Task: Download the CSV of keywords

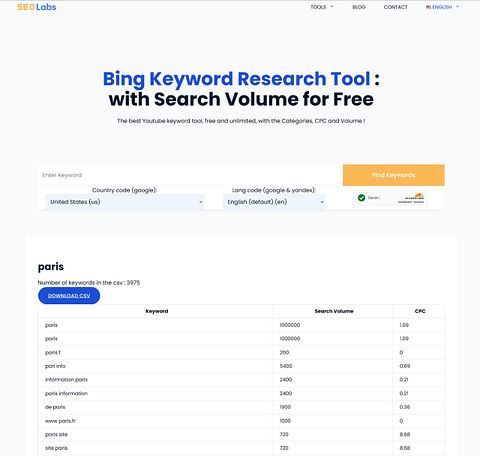Action: point(69,296)
